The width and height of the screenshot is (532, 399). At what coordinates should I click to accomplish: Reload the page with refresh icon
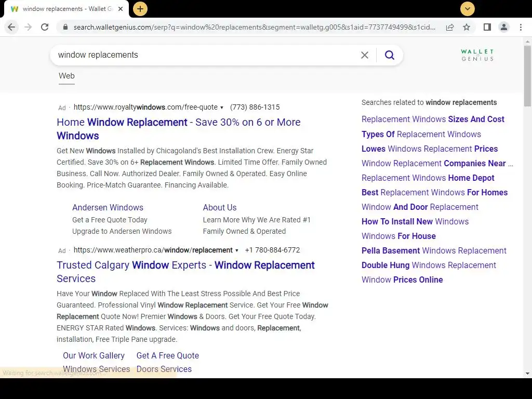(x=45, y=27)
